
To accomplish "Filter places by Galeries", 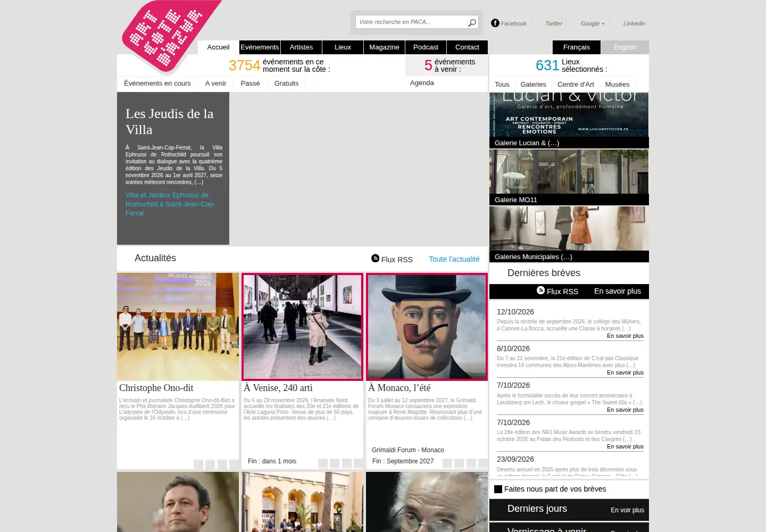I will (533, 85).
